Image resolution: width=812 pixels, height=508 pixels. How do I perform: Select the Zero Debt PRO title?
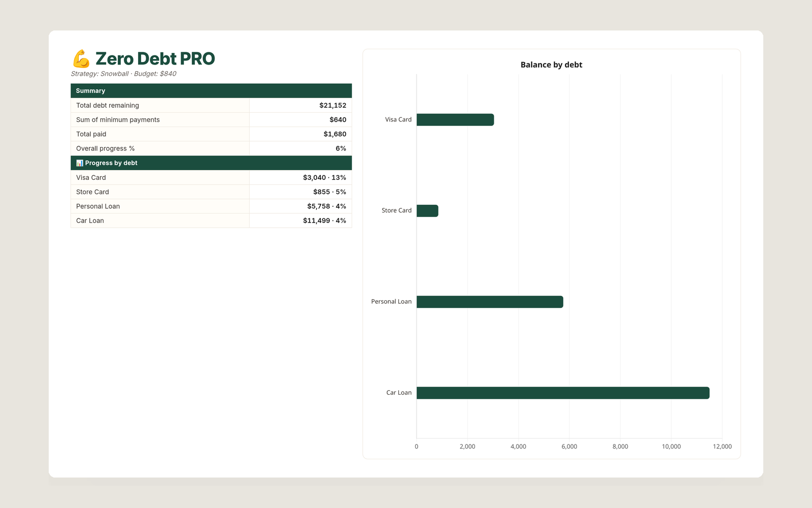155,59
